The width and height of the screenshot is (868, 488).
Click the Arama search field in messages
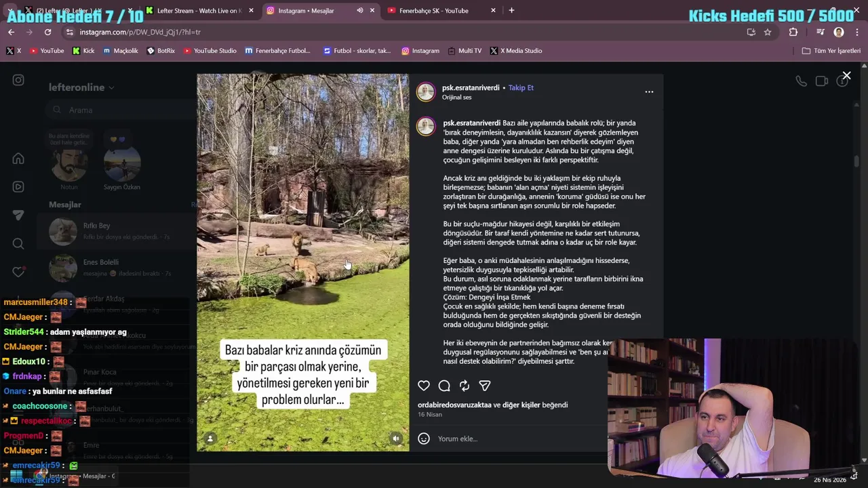(x=122, y=110)
